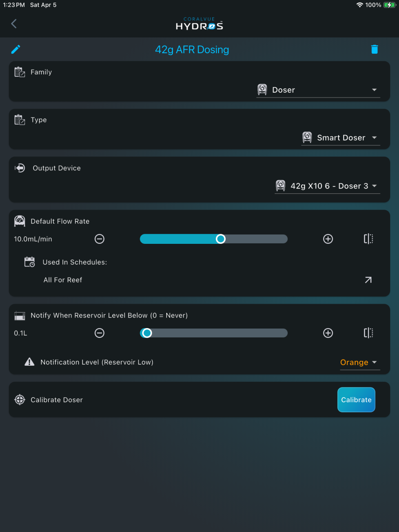Tap the back arrow icon
The width and height of the screenshot is (399, 532).
click(x=14, y=23)
